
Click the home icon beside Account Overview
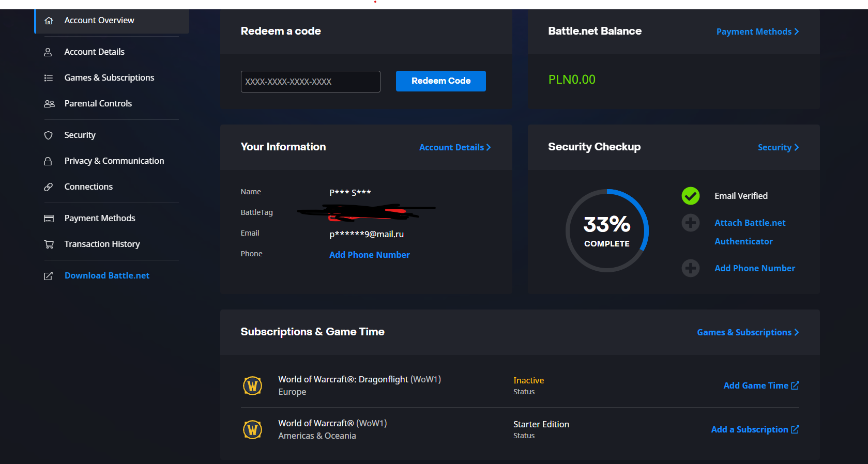click(x=49, y=21)
